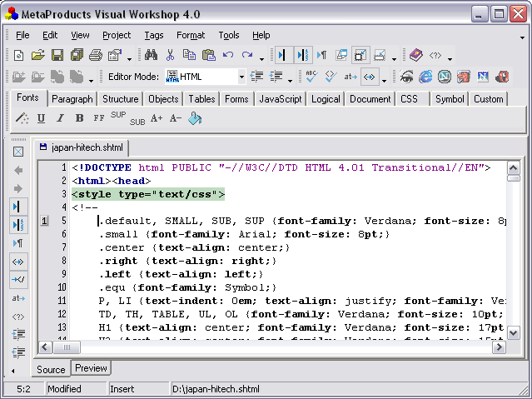Screen dimensions: 532x399
Task: Click the vertical scrollbar down arrow
Action: pos(514,332)
